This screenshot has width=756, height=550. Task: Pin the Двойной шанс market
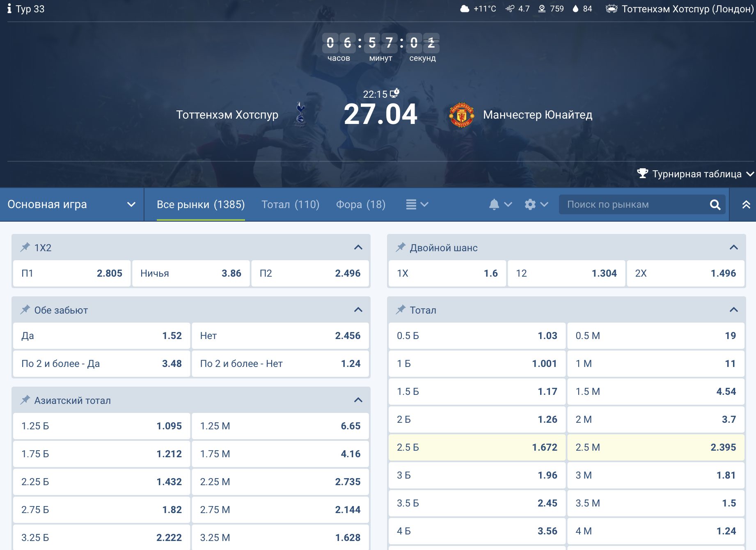coord(401,247)
